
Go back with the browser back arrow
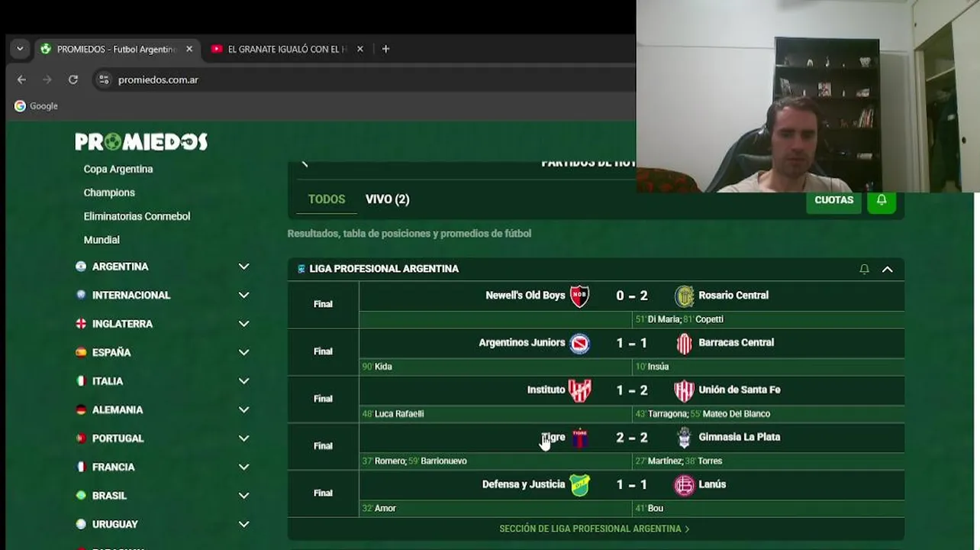coord(21,79)
